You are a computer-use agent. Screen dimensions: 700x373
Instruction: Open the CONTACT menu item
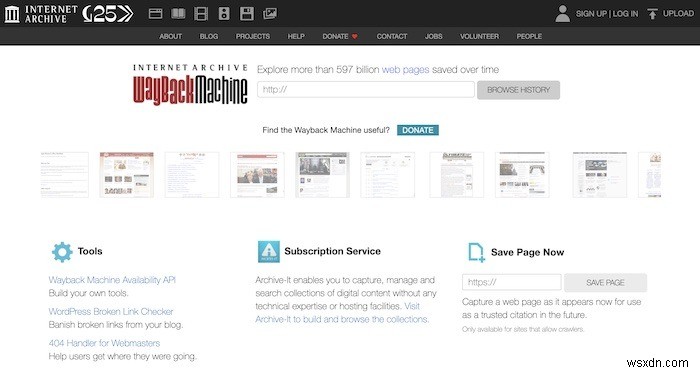pos(392,36)
